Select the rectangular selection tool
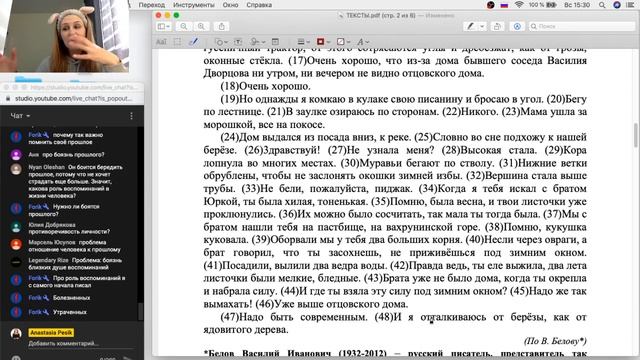Screen dimensions: 640x360 (x=178, y=42)
